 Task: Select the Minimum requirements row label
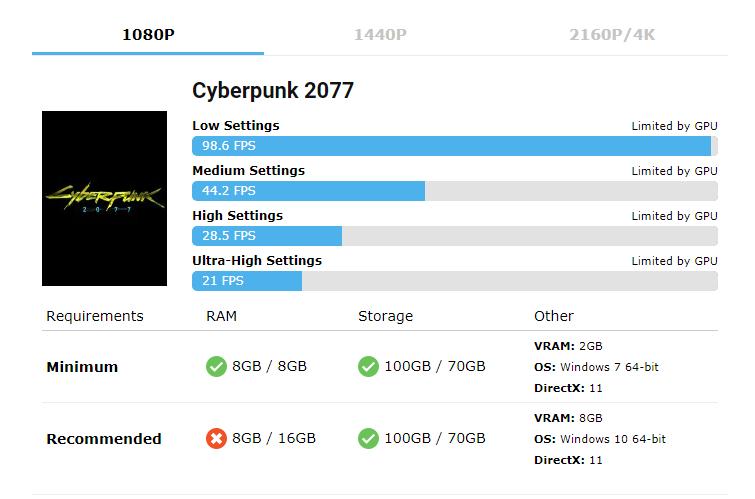82,367
